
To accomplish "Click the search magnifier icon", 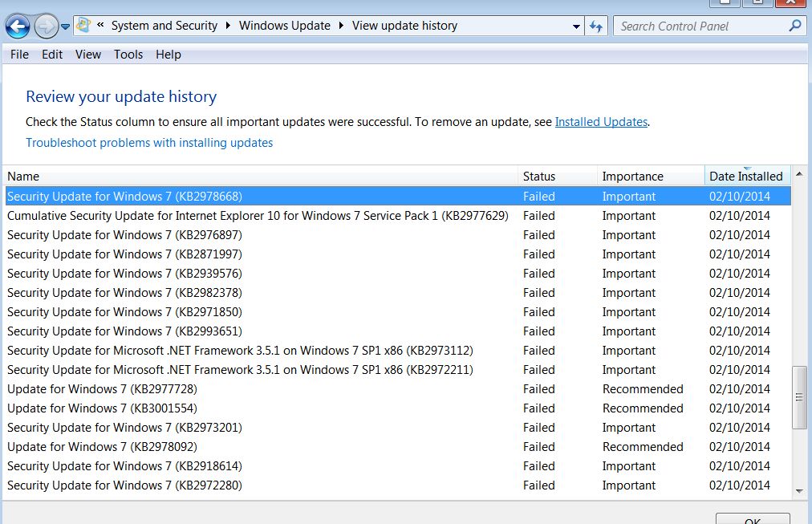I will [x=795, y=26].
